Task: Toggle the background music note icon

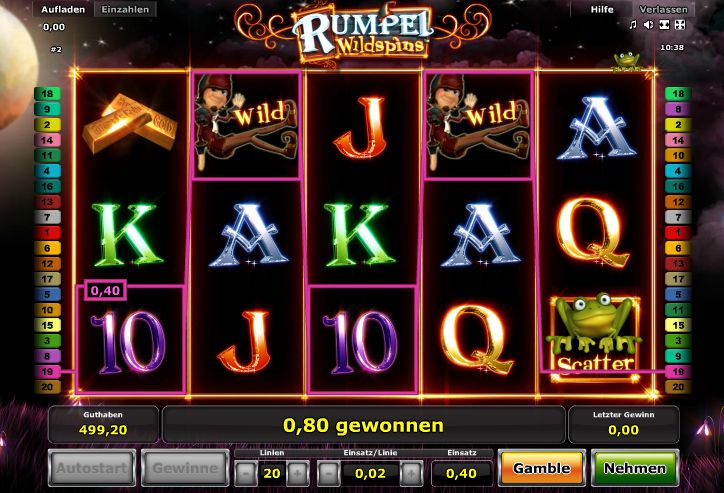Action: pos(633,25)
